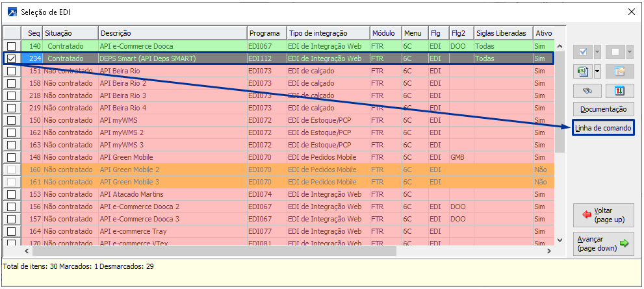This screenshot has width=644, height=289.
Task: Expand dropdown arrow beside uncheck-all button
Action: pyautogui.click(x=629, y=53)
